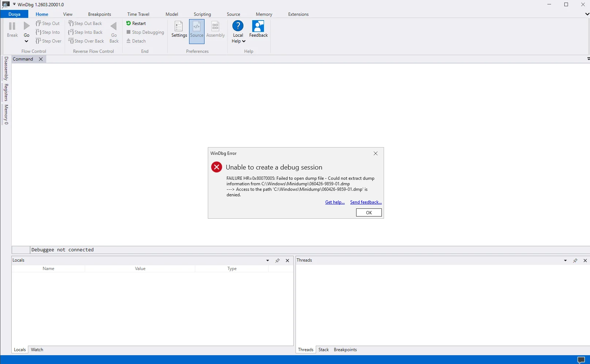Switch to the Threads bottom tab
This screenshot has height=364, width=590.
[x=306, y=350]
